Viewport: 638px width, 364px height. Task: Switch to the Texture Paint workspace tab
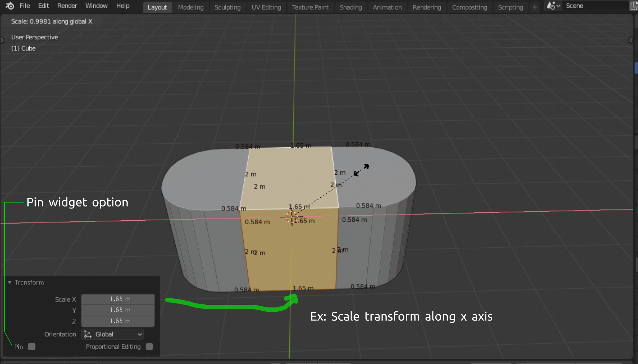tap(310, 7)
